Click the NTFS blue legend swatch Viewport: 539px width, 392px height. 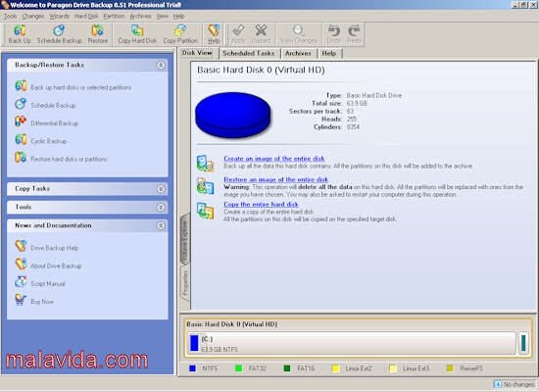tap(192, 368)
